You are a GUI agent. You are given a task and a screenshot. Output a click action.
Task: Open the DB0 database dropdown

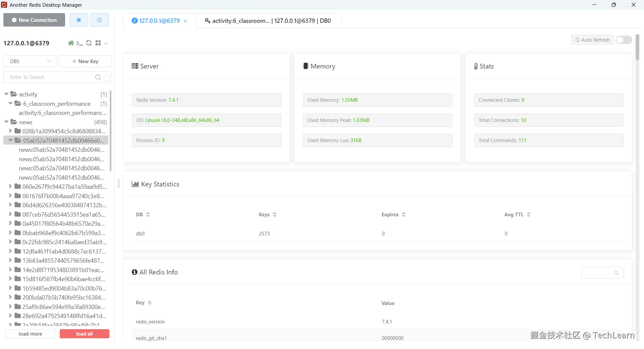(x=30, y=61)
